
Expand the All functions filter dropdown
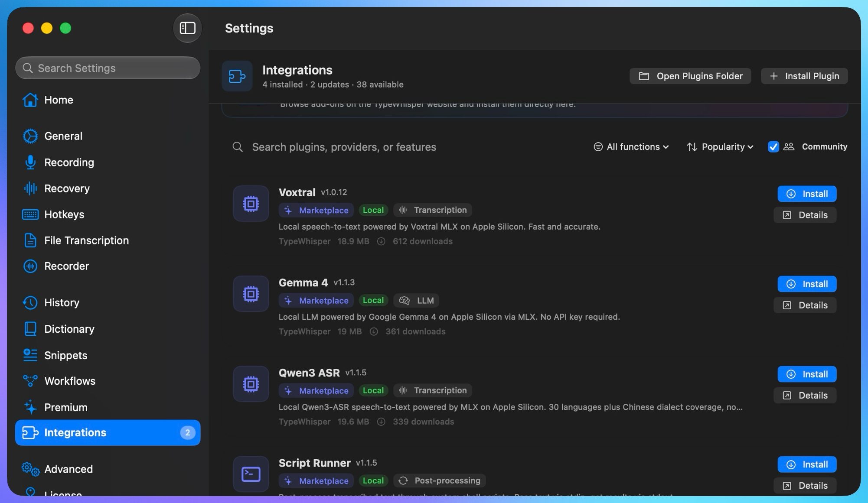(631, 147)
